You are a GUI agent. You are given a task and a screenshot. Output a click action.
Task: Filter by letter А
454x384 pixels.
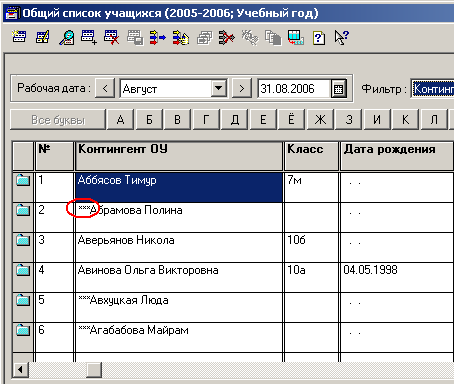(x=120, y=119)
